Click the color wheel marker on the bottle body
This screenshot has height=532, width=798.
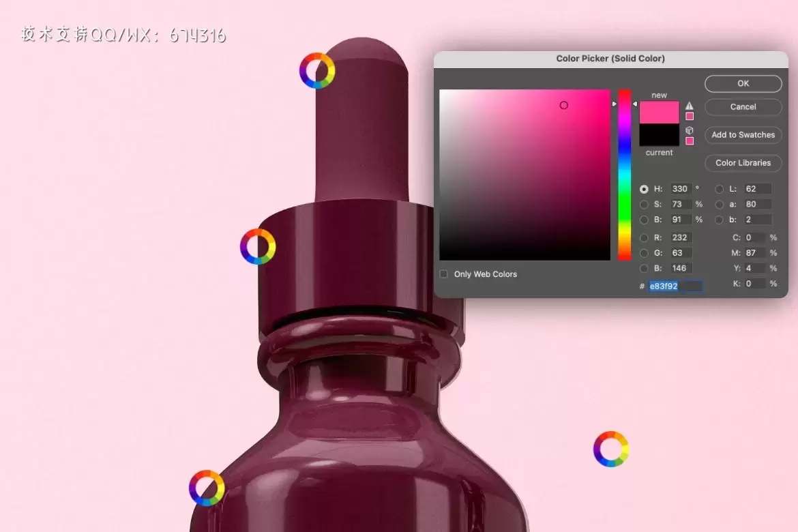(207, 488)
